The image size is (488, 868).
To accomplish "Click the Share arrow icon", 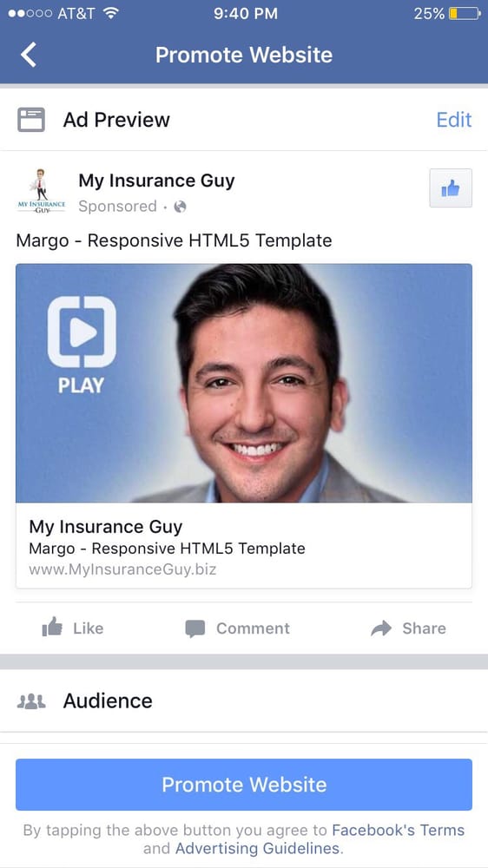I will tap(381, 628).
